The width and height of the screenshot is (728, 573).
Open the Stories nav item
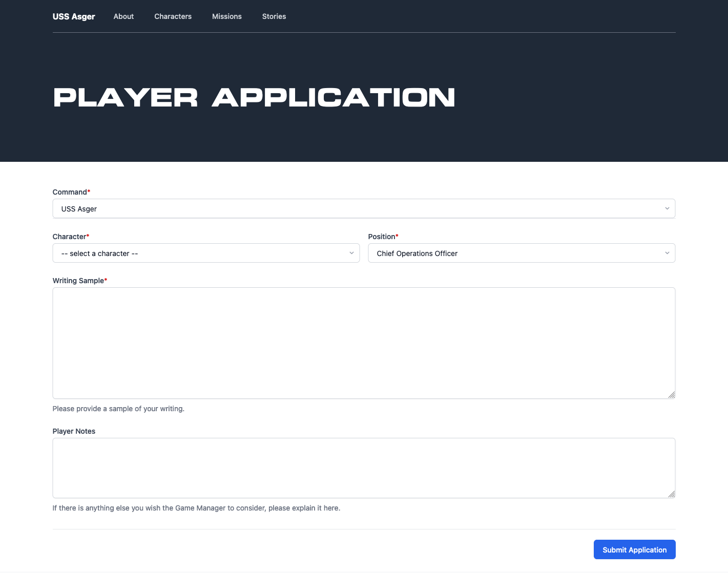coord(274,16)
